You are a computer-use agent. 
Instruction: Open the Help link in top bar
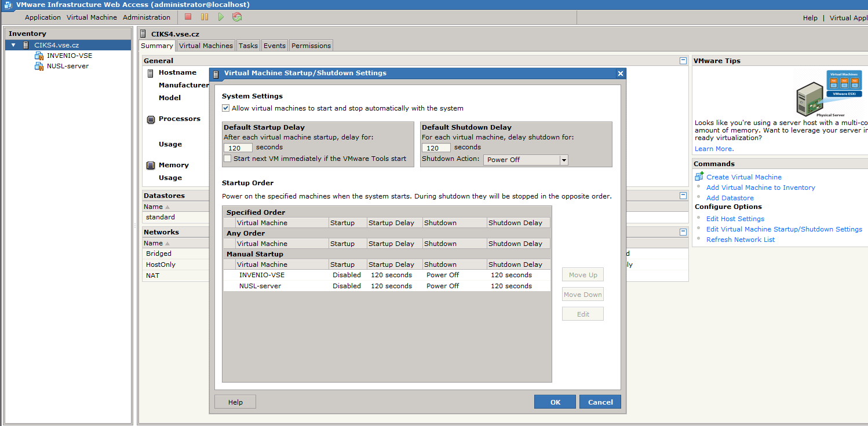(x=810, y=18)
